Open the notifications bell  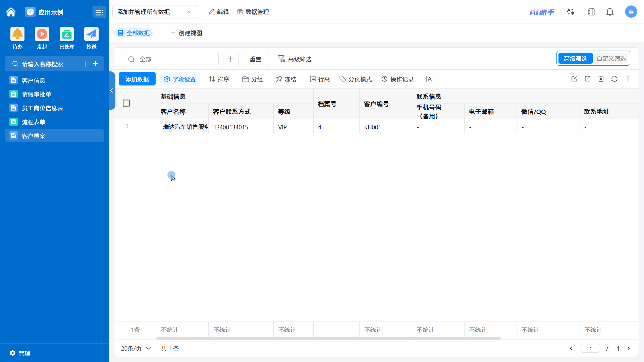click(610, 12)
